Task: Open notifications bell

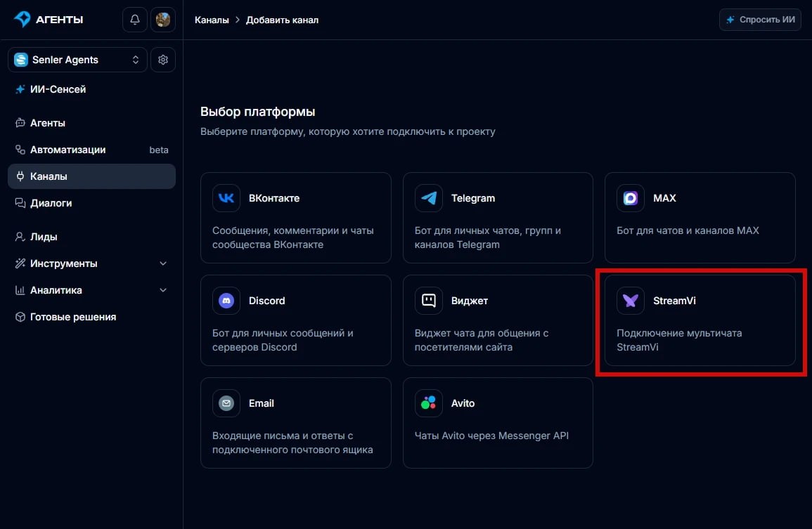Action: point(135,20)
